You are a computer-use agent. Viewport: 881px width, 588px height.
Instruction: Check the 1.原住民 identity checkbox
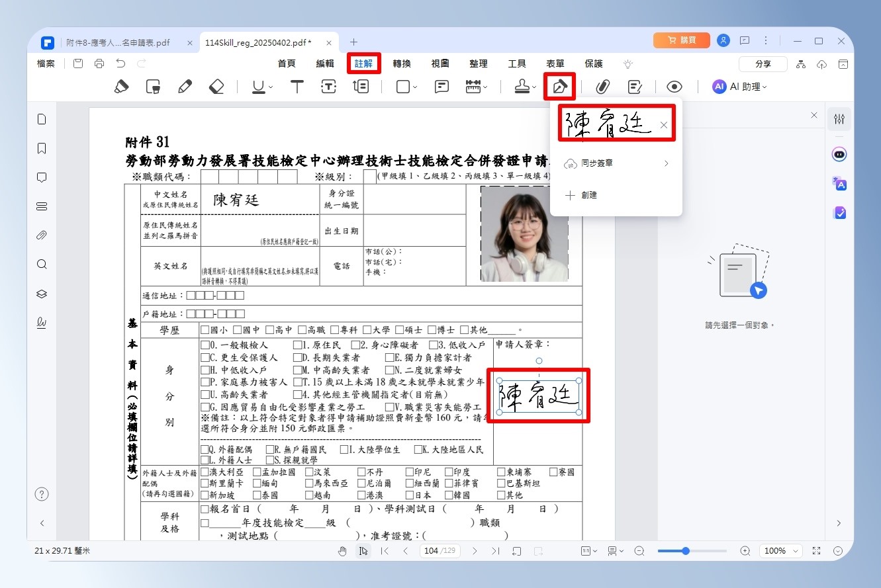[x=298, y=345]
